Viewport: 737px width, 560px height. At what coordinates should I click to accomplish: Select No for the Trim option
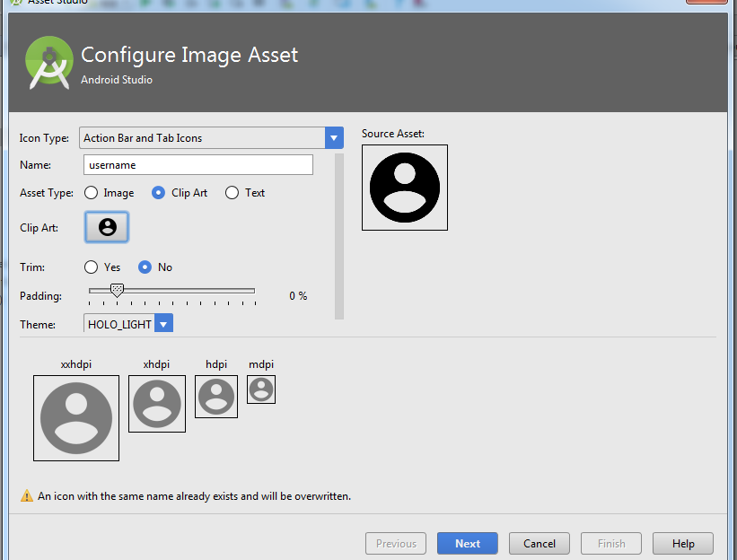click(145, 267)
